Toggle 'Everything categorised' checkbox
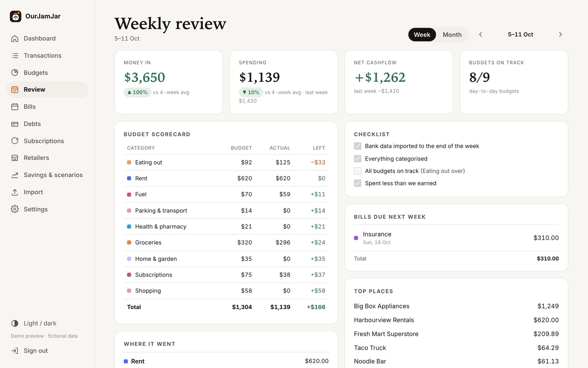 [x=358, y=159]
